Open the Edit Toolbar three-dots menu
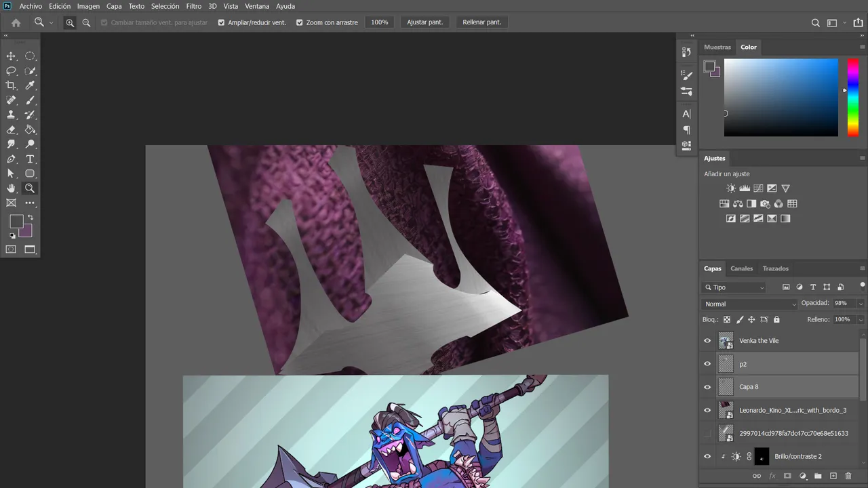This screenshot has width=868, height=488. 30,203
